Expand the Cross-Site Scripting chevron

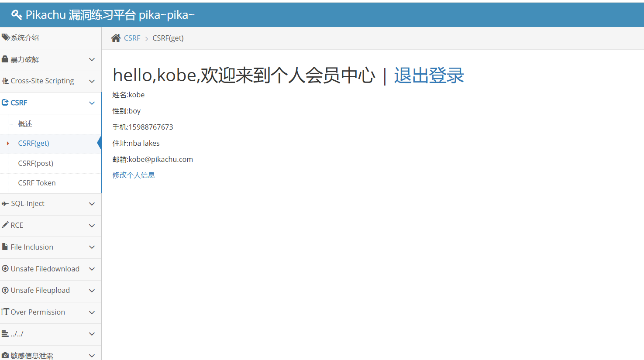point(92,81)
